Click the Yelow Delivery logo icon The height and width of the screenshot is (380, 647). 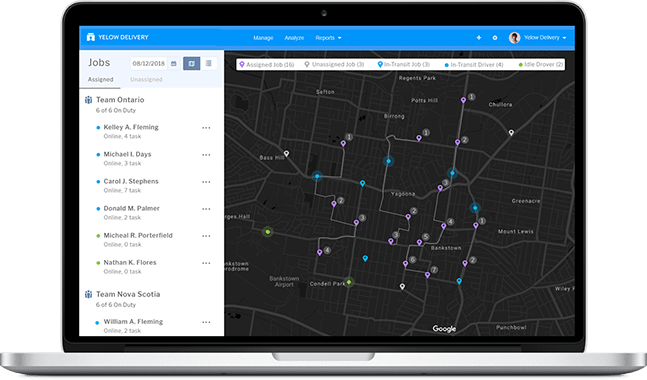pyautogui.click(x=90, y=37)
